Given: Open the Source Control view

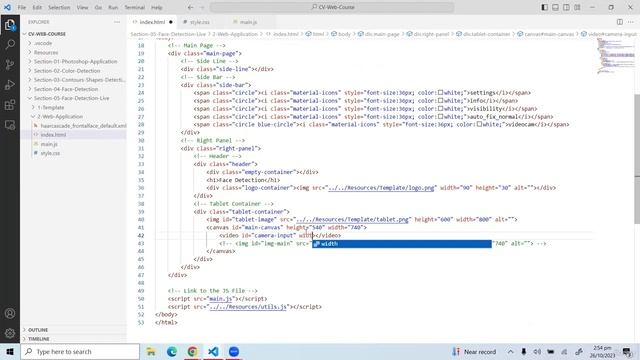Looking at the screenshot, I should (x=10, y=64).
